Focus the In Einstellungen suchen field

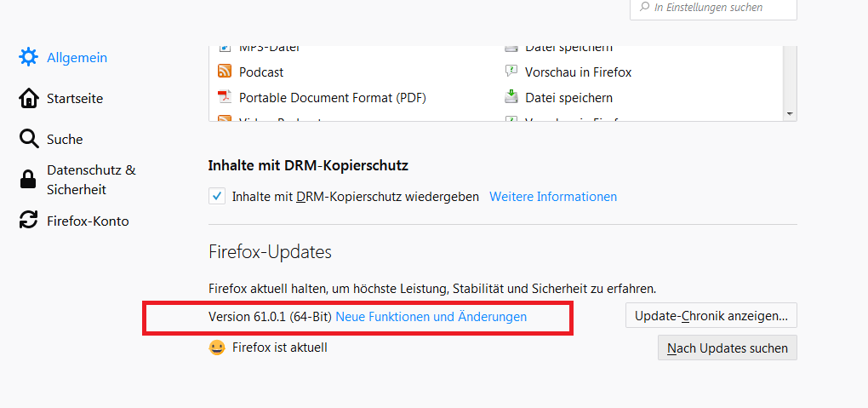tap(714, 9)
